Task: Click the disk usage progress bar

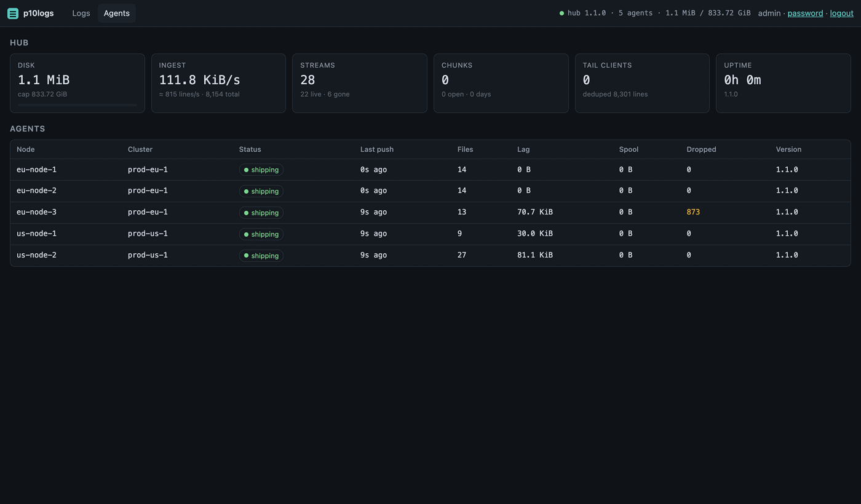Action: (77, 105)
